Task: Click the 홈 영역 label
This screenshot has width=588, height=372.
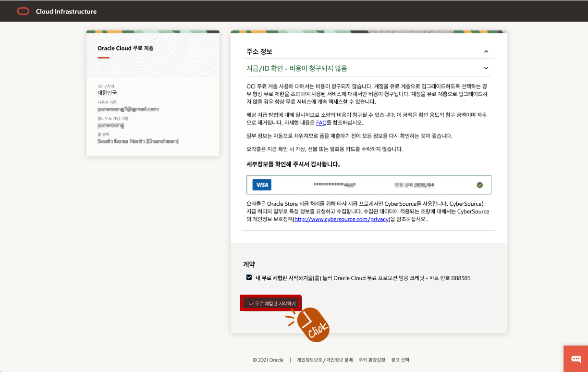Action: coord(103,134)
